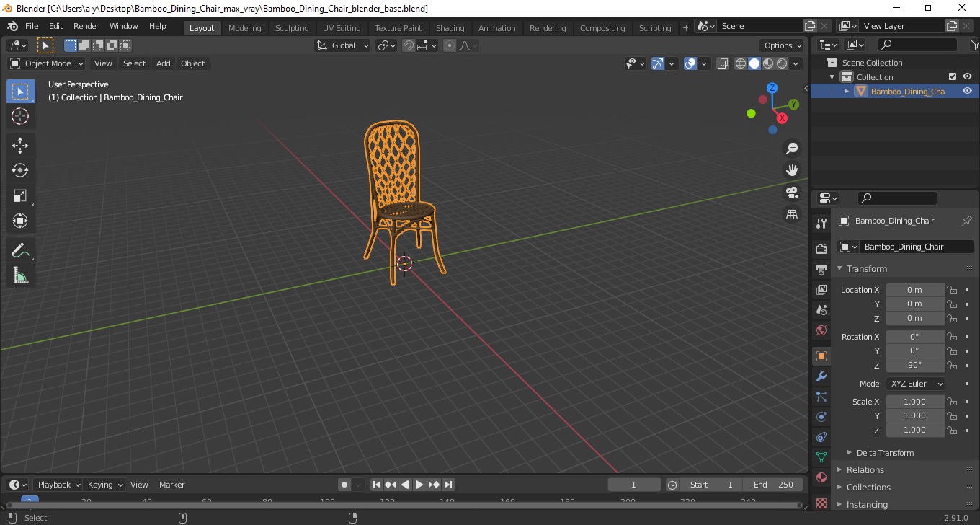Open the Render properties tab
980x525 pixels.
tap(821, 249)
